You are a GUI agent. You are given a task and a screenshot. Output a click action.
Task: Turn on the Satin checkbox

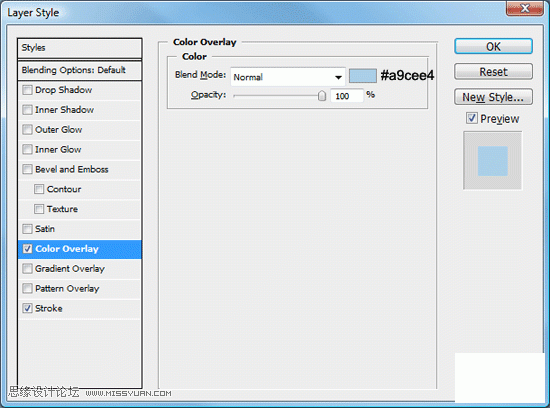click(27, 229)
